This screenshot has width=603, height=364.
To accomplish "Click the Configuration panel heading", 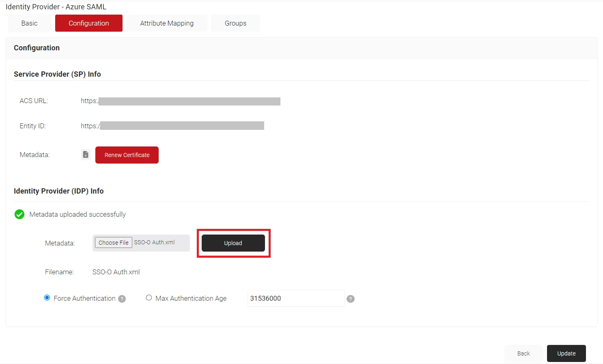I will pos(37,48).
